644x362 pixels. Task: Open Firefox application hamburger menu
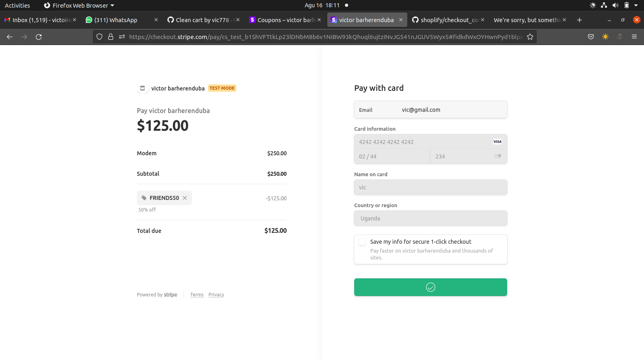pyautogui.click(x=634, y=37)
